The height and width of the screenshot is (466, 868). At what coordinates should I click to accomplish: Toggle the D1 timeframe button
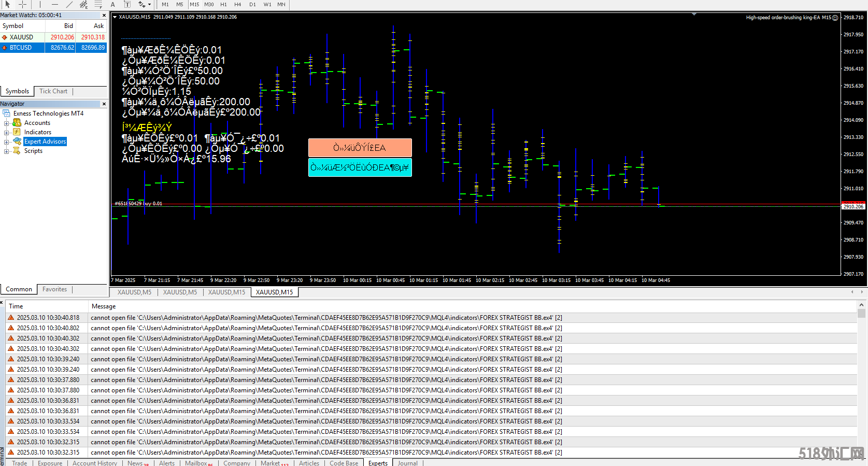252,4
